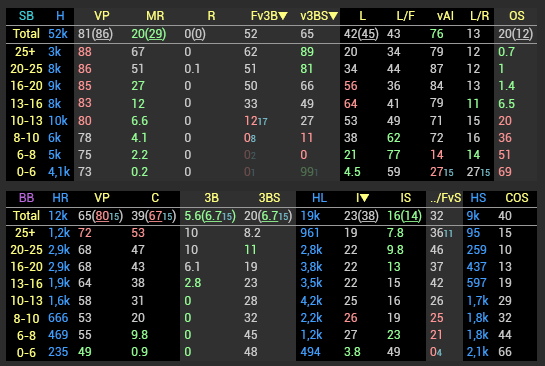
Task: Select the BB table header
Action: click(26, 198)
